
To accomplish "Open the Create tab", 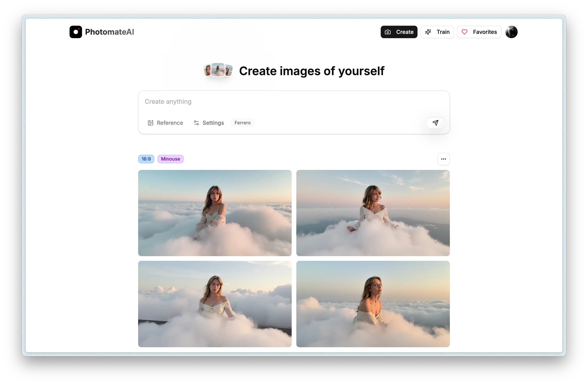I will click(399, 32).
